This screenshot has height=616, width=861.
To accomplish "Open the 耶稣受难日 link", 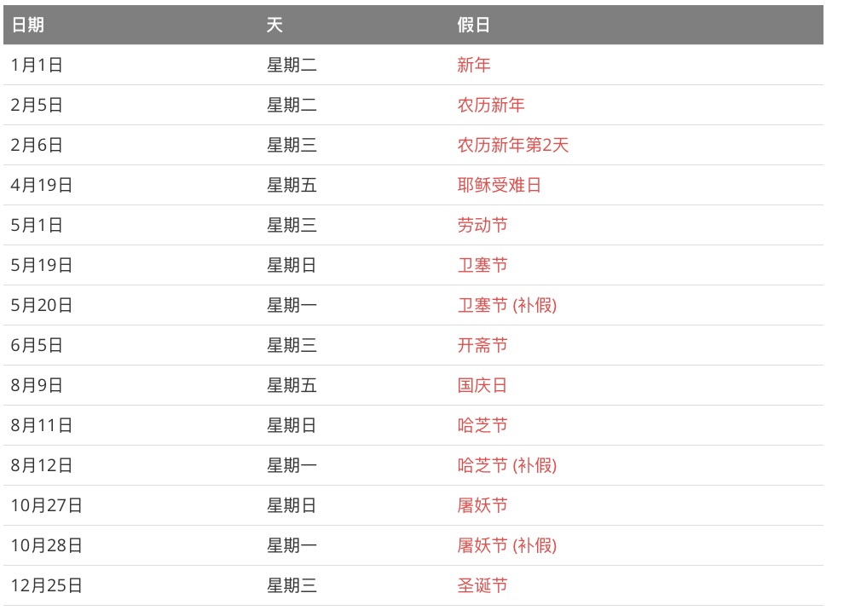I will tap(499, 185).
